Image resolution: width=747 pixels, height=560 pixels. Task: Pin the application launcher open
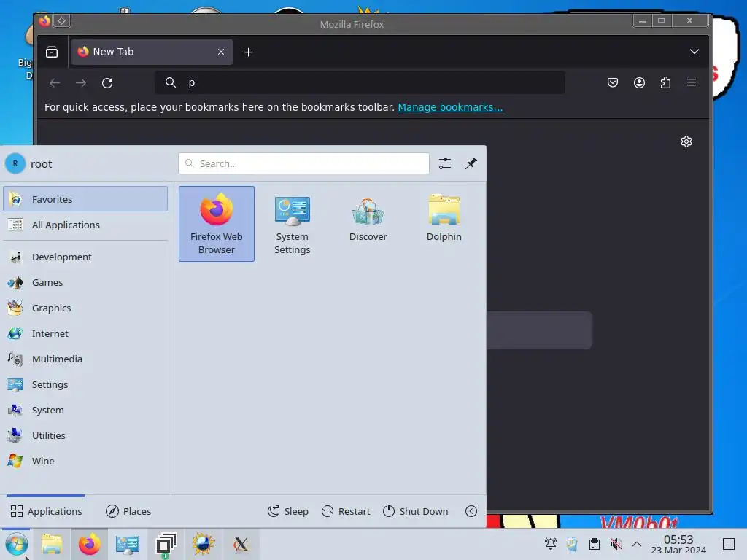(471, 163)
